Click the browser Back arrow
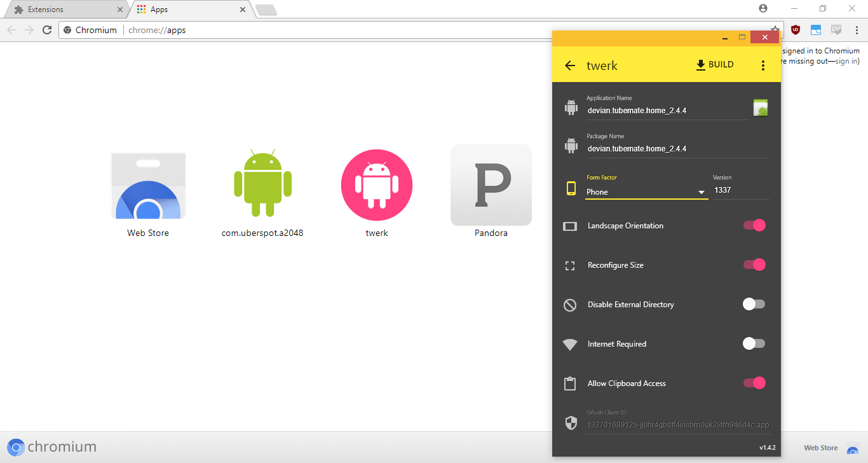 12,30
